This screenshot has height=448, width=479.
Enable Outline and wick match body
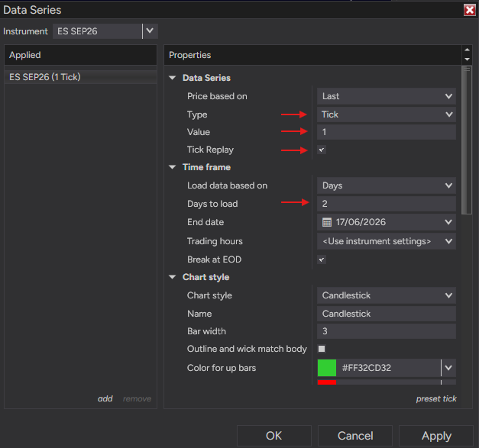click(x=322, y=349)
